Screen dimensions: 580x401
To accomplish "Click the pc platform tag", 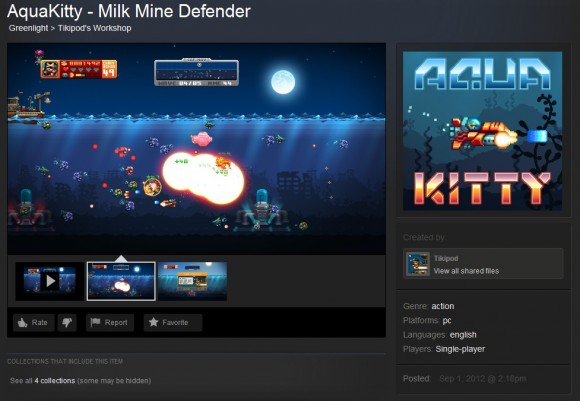I will (x=447, y=321).
